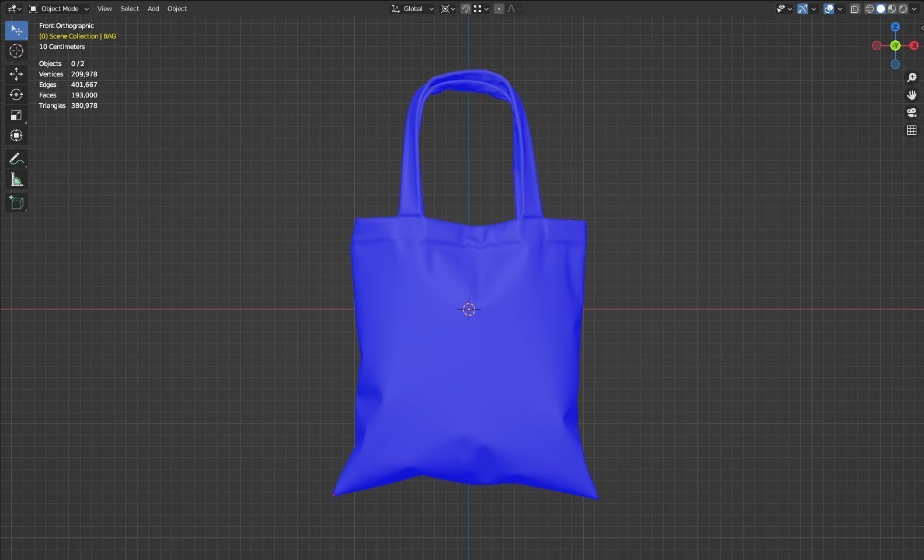Toggle snapping magnet

[x=466, y=9]
